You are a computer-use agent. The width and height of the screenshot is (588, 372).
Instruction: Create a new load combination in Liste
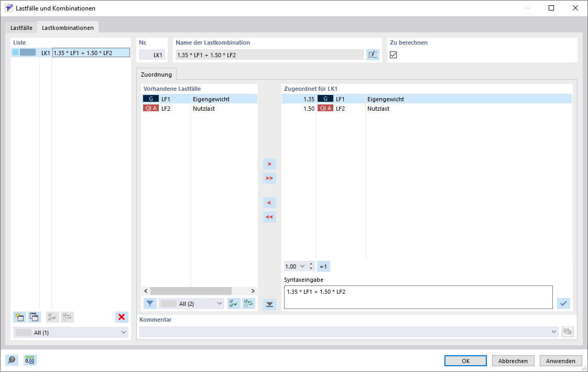19,317
